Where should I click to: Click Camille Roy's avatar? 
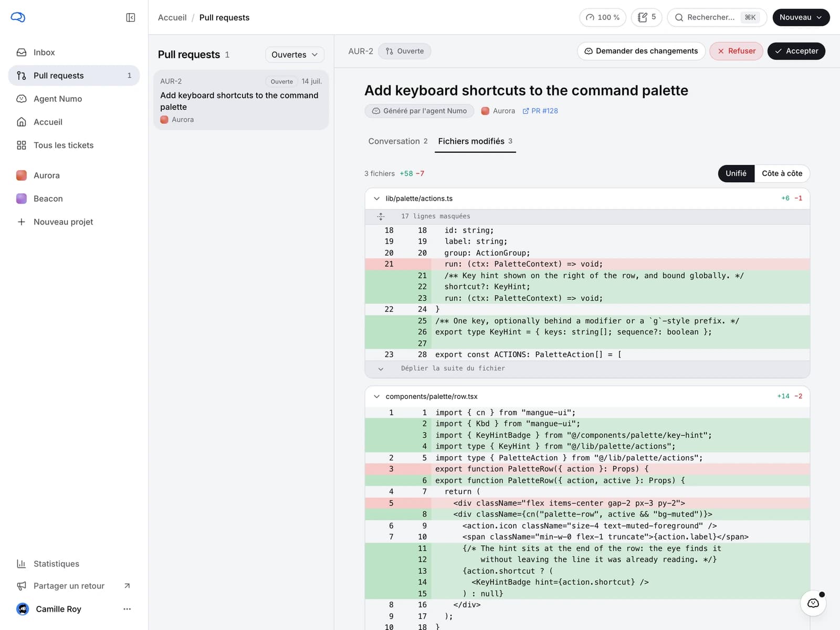click(x=23, y=609)
